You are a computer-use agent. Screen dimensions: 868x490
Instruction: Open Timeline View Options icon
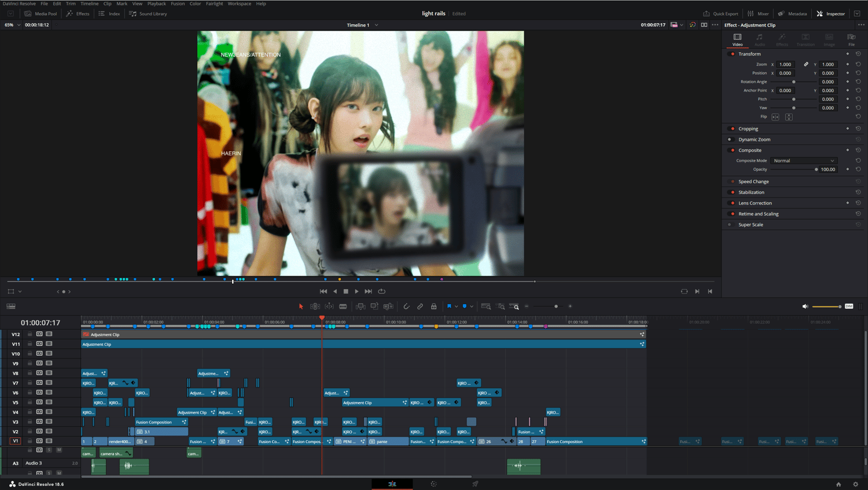pyautogui.click(x=11, y=306)
